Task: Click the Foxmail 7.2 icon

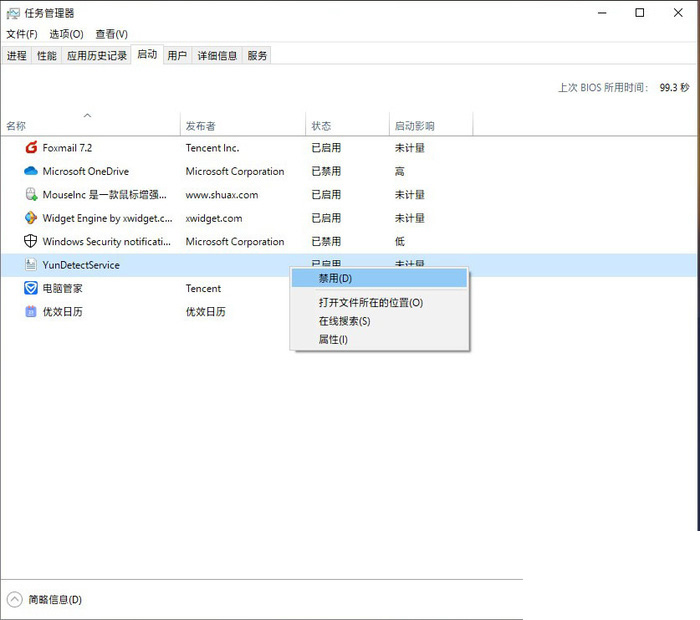Action: click(x=31, y=148)
